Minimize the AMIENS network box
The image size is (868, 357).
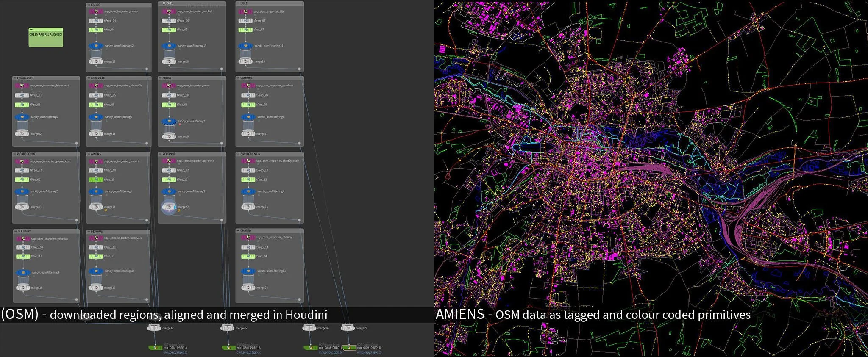coord(89,154)
